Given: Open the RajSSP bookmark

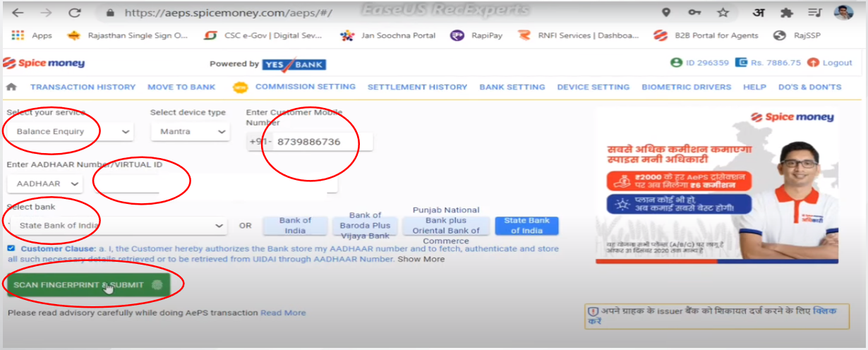Looking at the screenshot, I should pos(796,35).
